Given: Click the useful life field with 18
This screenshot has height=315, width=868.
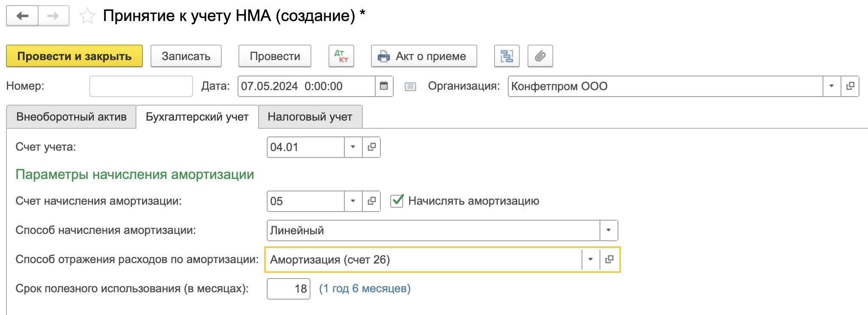Looking at the screenshot, I should [x=289, y=289].
